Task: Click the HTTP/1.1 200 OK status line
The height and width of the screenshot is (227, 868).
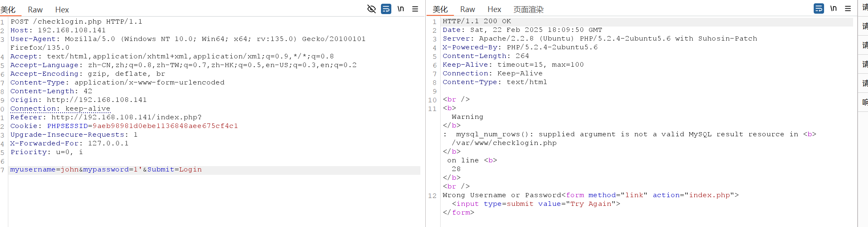Action: pyautogui.click(x=477, y=21)
